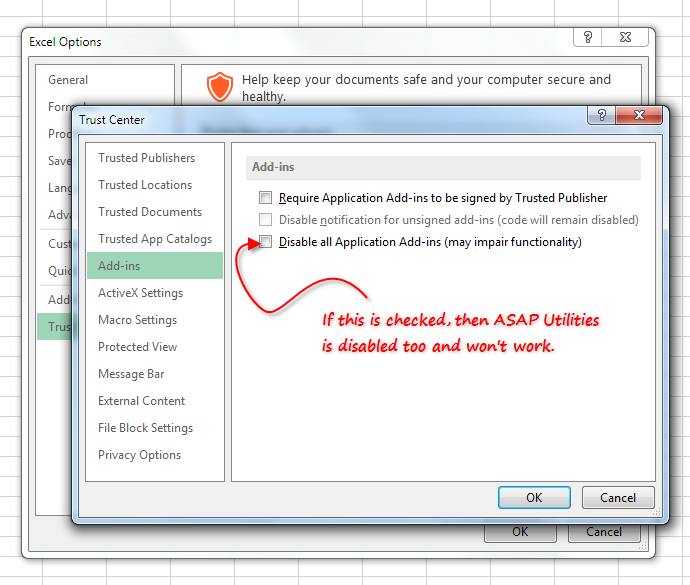The image size is (690, 585).
Task: Check Require Application Add-ins signed by Trusted Publisher
Action: [x=265, y=198]
